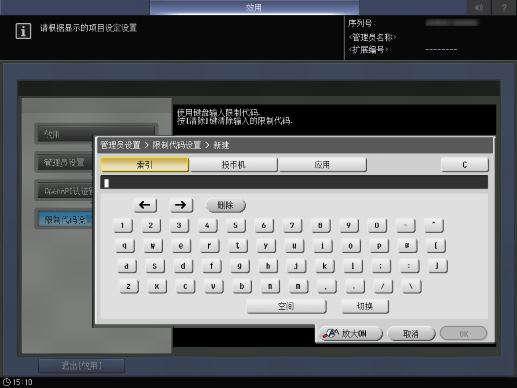Click the 切换 switch key

(365, 306)
